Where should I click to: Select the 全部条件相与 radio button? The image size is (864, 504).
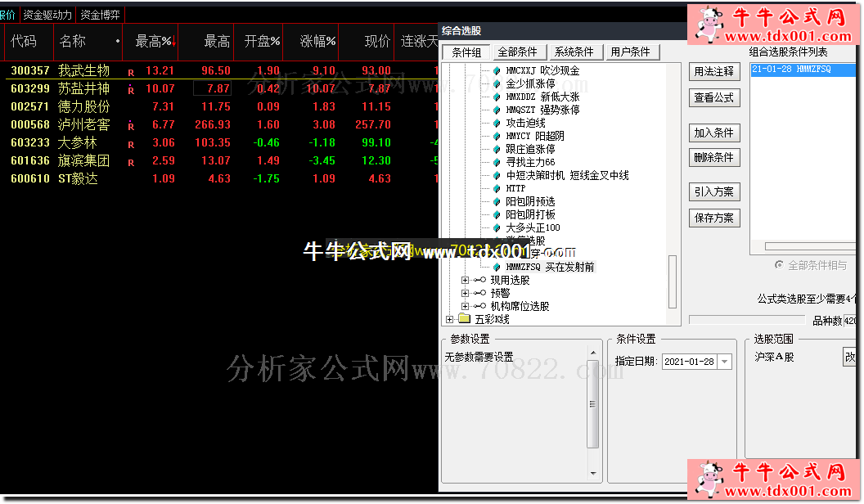(x=779, y=265)
